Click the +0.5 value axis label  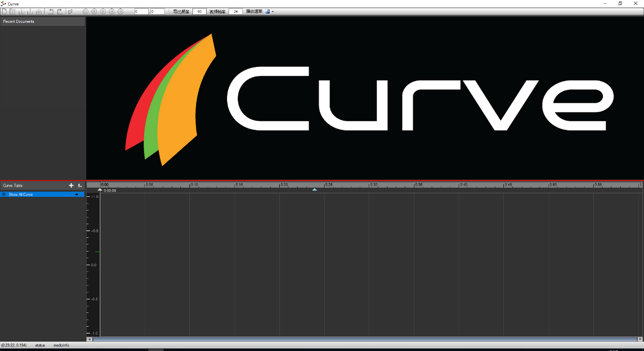[94, 231]
